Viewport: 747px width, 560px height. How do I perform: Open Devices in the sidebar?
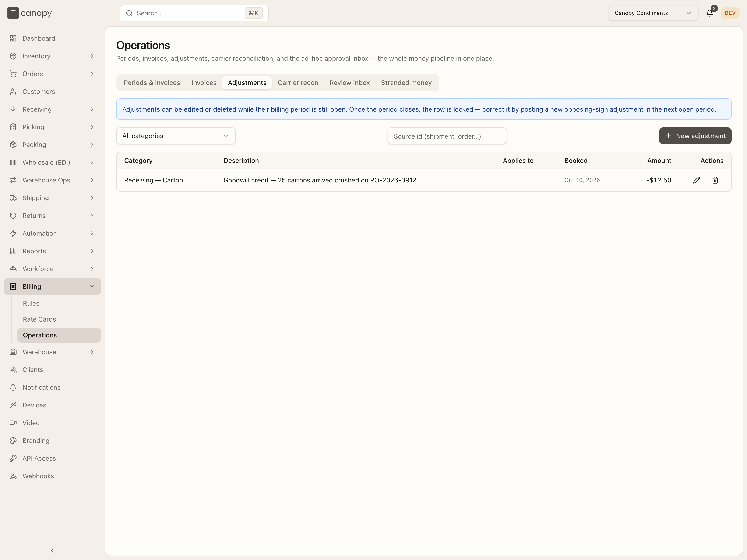click(x=52, y=405)
